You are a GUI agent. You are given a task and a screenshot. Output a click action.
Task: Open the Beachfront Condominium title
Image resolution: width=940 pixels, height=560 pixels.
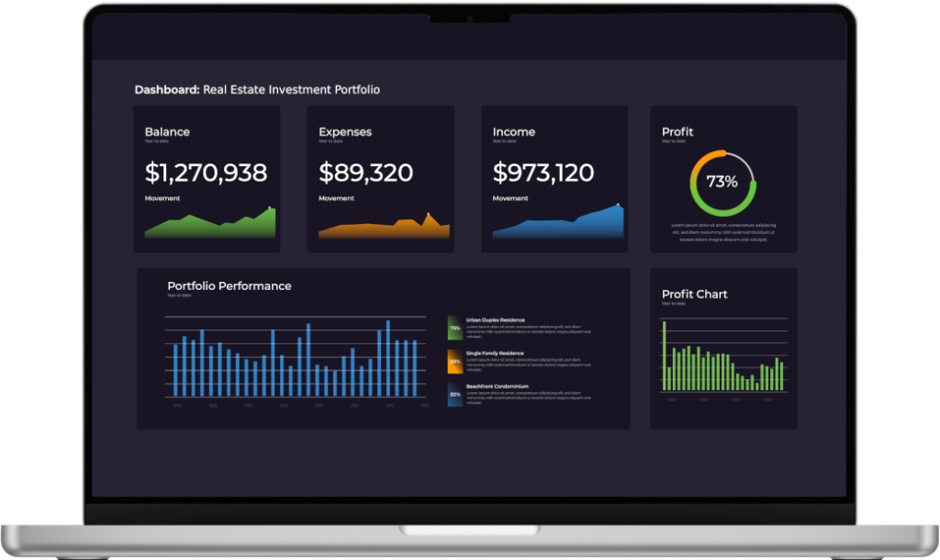click(497, 386)
